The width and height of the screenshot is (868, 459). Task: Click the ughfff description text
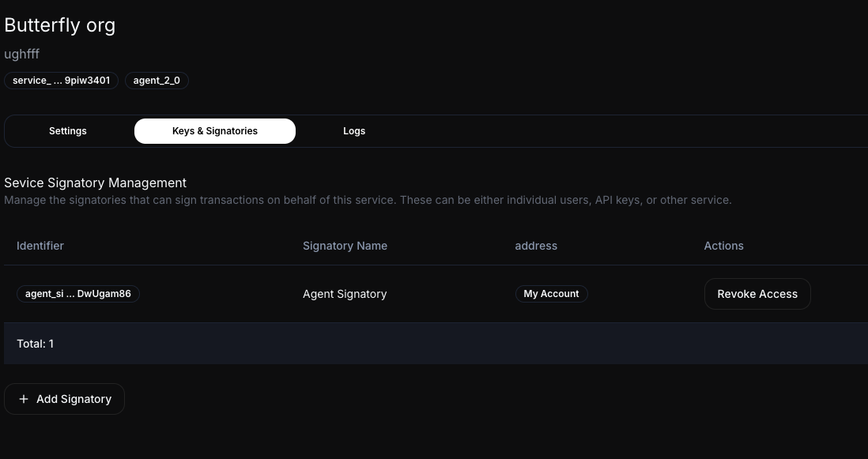(x=22, y=55)
